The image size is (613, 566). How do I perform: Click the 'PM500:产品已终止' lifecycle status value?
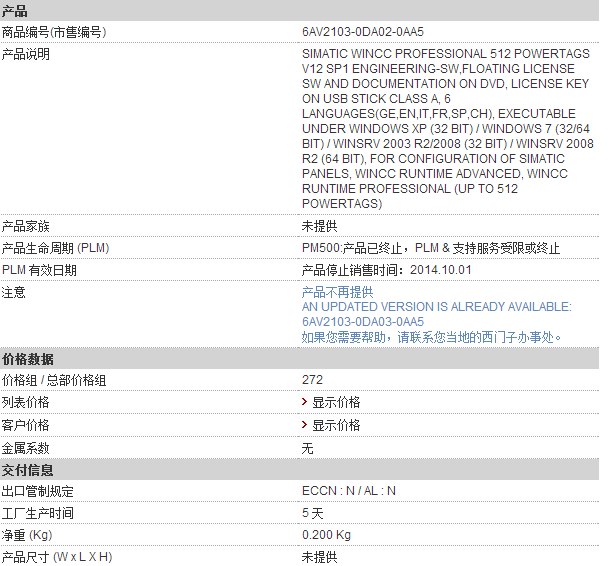point(431,248)
